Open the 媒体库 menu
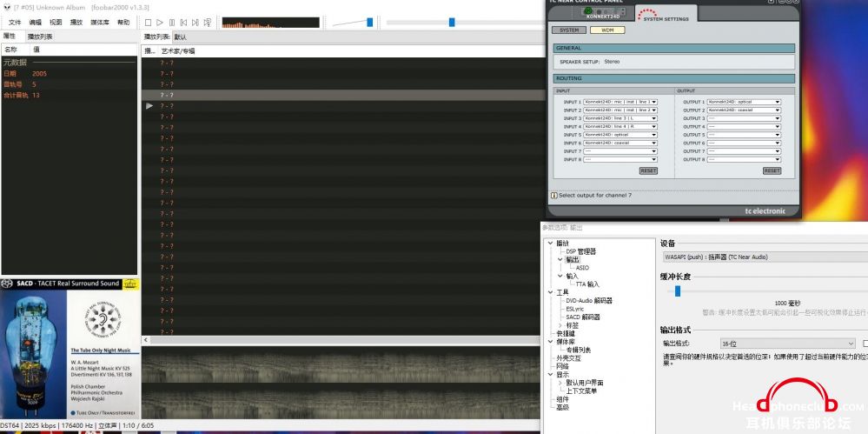 pos(100,23)
